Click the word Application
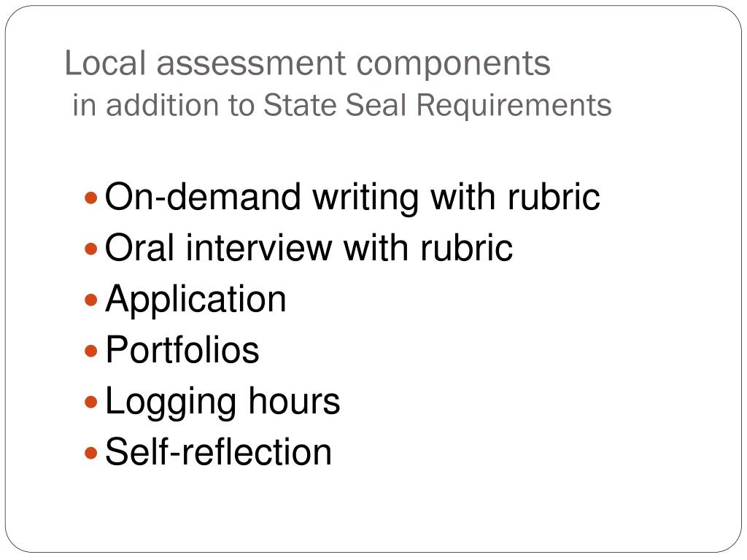Screen dimensions: 747x560 click(x=196, y=300)
